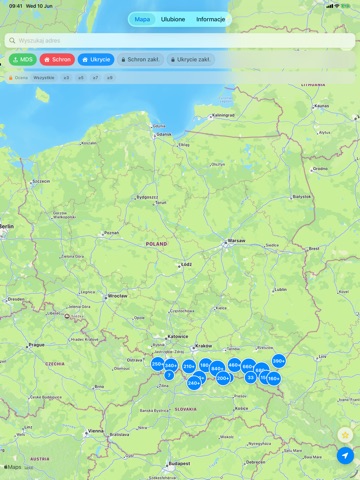Toggle the locked Schron zakł. filter

140,60
